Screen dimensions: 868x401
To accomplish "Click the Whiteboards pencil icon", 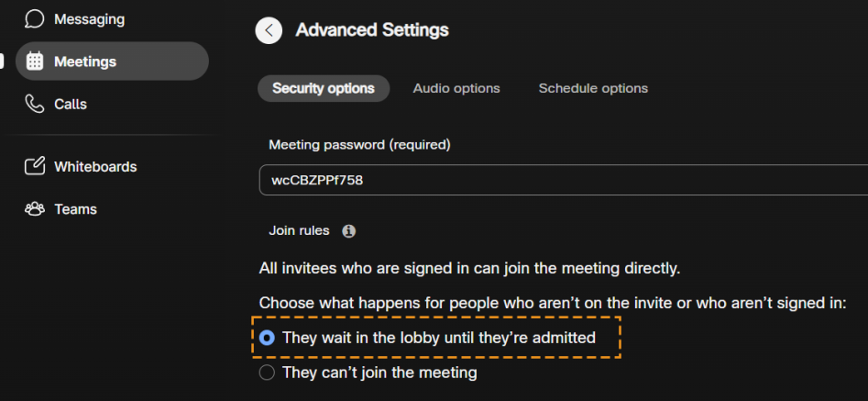I will click(x=35, y=166).
